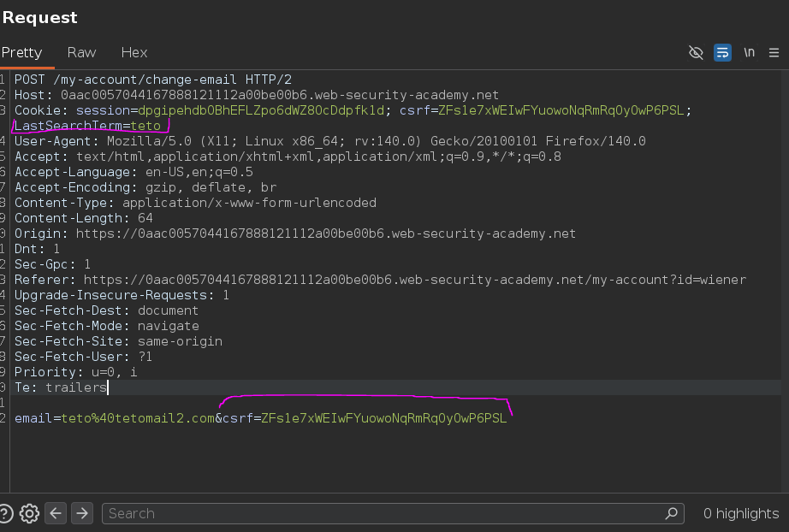Open search settings gear icon

(29, 513)
